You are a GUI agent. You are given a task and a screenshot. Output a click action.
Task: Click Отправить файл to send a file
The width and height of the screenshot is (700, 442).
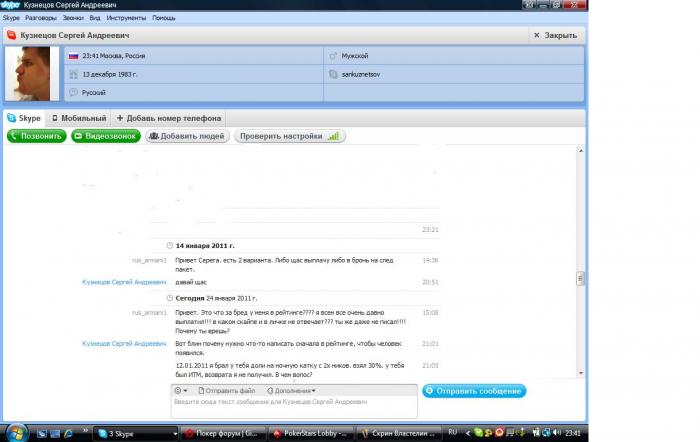point(226,391)
